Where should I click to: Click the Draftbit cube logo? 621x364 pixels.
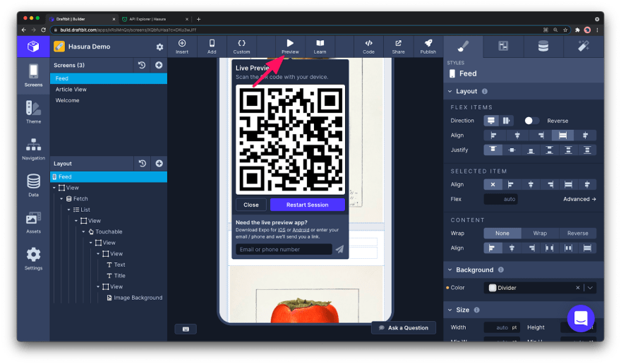(x=33, y=47)
